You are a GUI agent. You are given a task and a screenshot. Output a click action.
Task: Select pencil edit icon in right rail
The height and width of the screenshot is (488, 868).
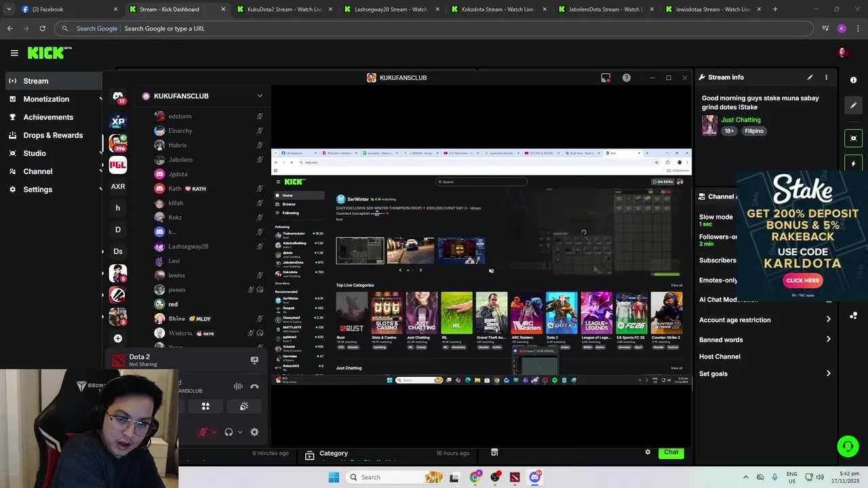point(853,105)
